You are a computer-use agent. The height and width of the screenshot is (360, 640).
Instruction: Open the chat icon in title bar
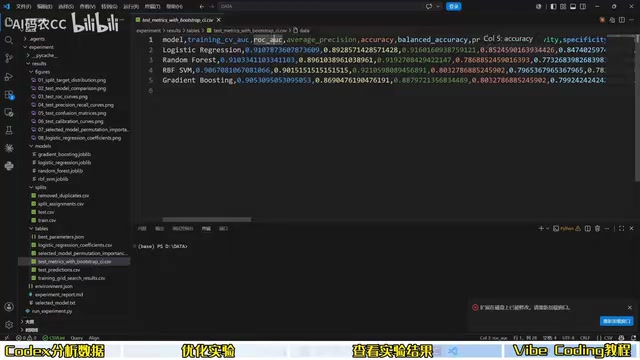click(x=429, y=7)
